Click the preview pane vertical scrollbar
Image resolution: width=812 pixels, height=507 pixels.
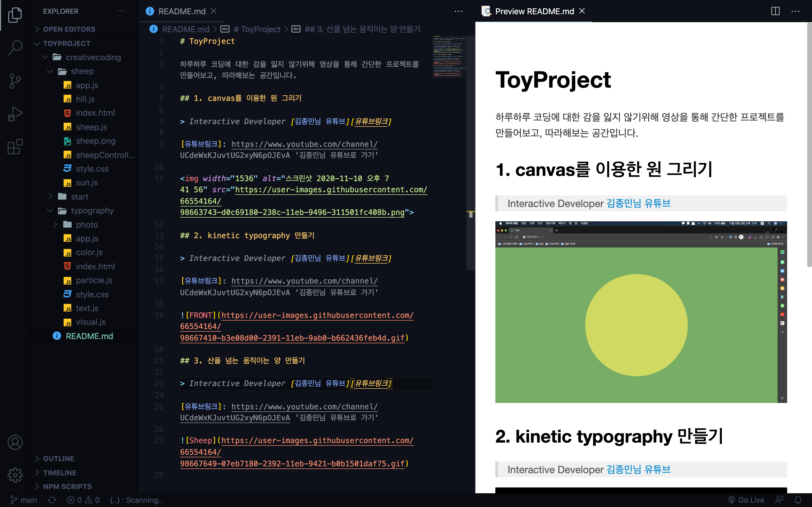(809, 144)
